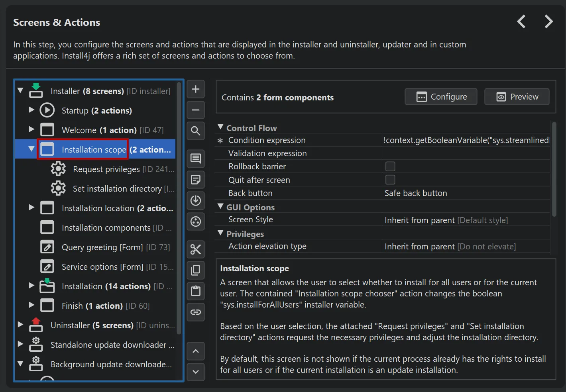This screenshot has height=392, width=566.
Task: Click the move down chevron button
Action: pos(196,372)
